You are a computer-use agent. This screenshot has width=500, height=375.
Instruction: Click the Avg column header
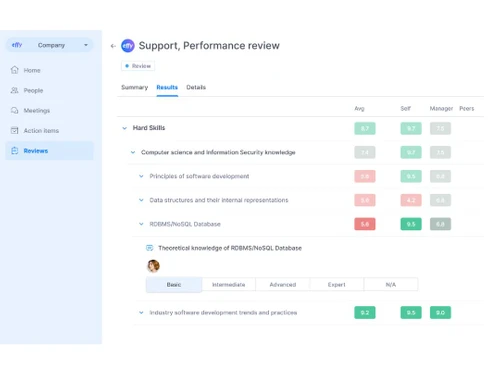359,108
